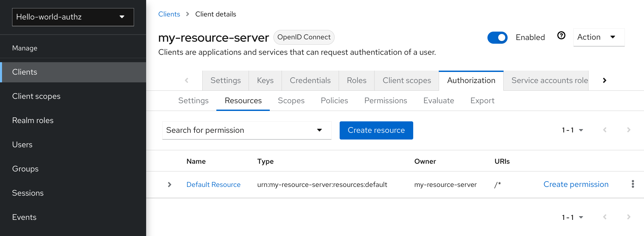Click the Create permission link
644x236 pixels.
575,185
